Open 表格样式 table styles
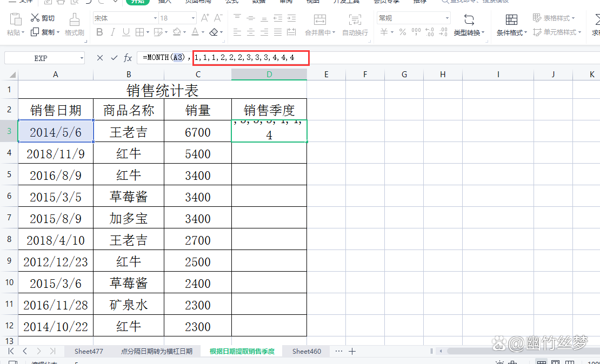Image resolution: width=600 pixels, height=364 pixels. [x=554, y=18]
